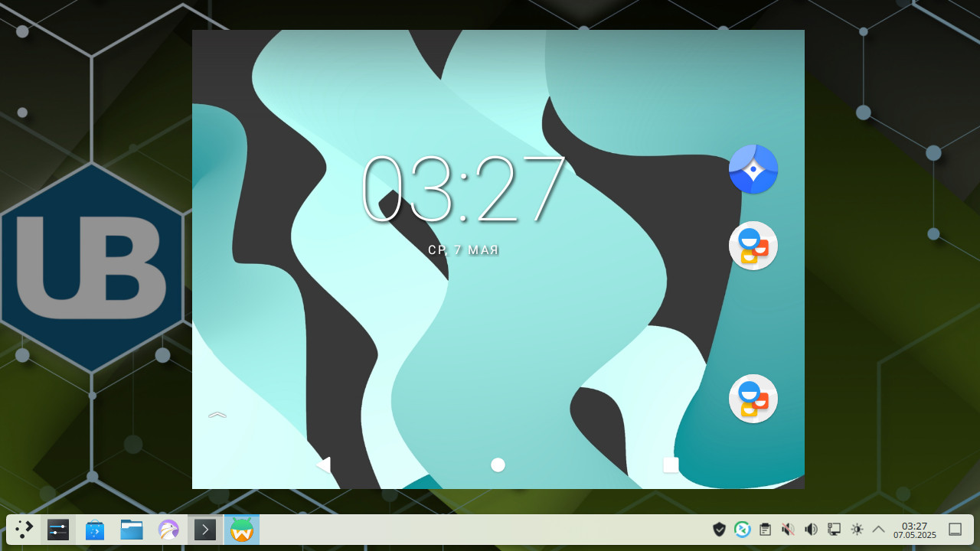This screenshot has width=980, height=551.
Task: Tap the Android recent apps square button
Action: (671, 465)
